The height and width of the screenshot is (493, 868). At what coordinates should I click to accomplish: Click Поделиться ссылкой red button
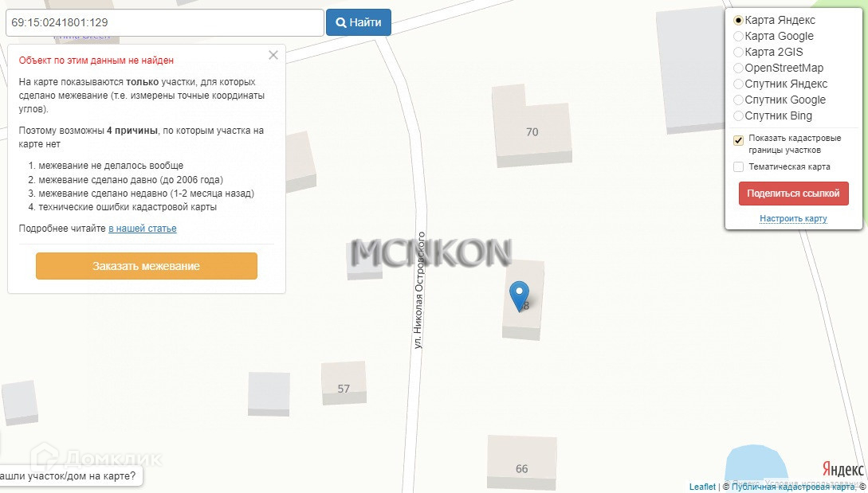793,194
